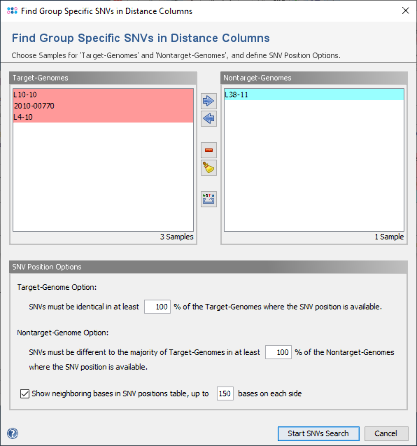417x446 pixels.
Task: Click the 'Nontarget-Genome Option:' label
Action: coord(63,333)
